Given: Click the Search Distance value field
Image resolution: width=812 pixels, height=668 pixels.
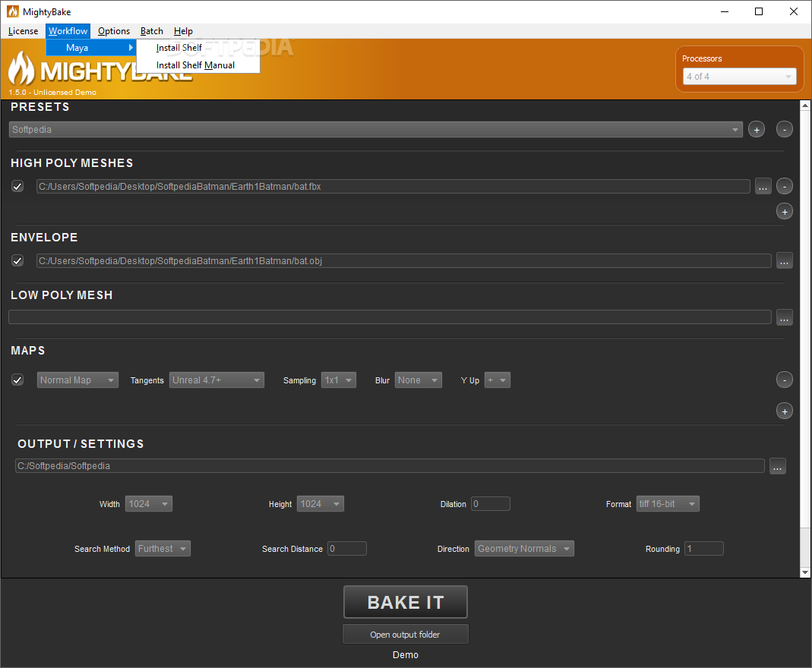Looking at the screenshot, I should 347,549.
